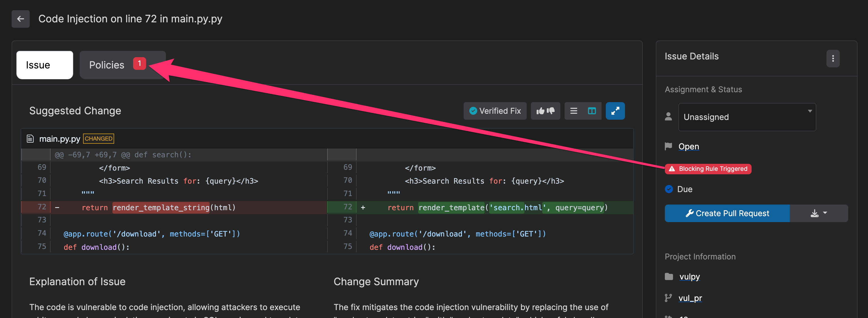868x318 pixels.
Task: Select added line 72 render_template
Action: 480,207
